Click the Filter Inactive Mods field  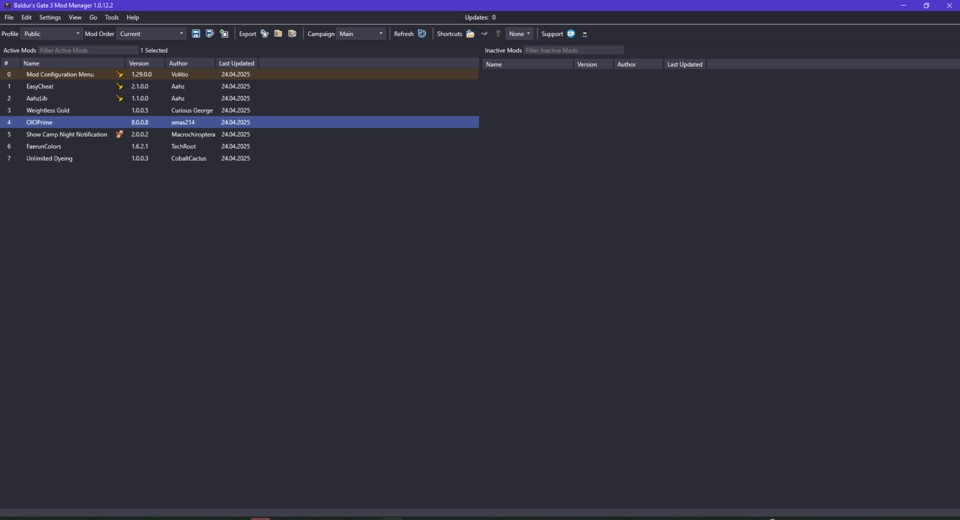pyautogui.click(x=574, y=50)
